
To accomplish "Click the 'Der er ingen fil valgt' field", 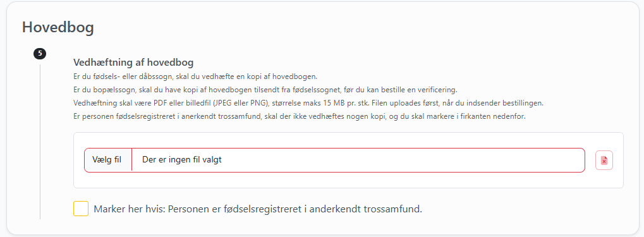I will [358, 160].
